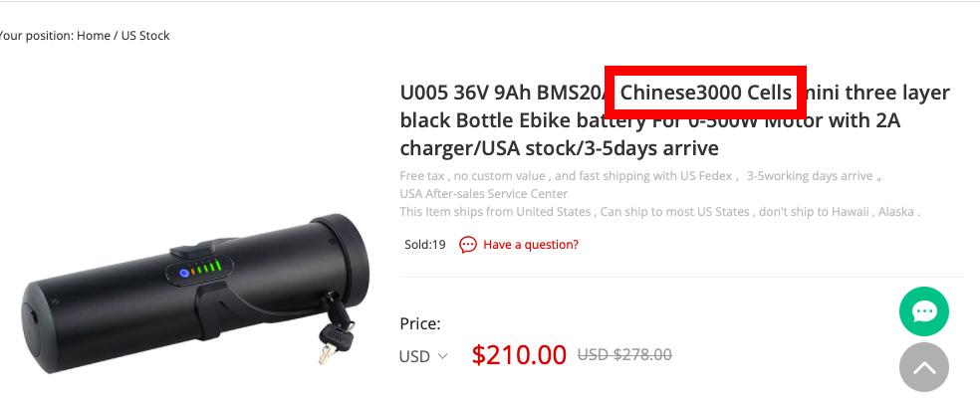
Task: Click the Sold:19 counter text
Action: coord(425,245)
